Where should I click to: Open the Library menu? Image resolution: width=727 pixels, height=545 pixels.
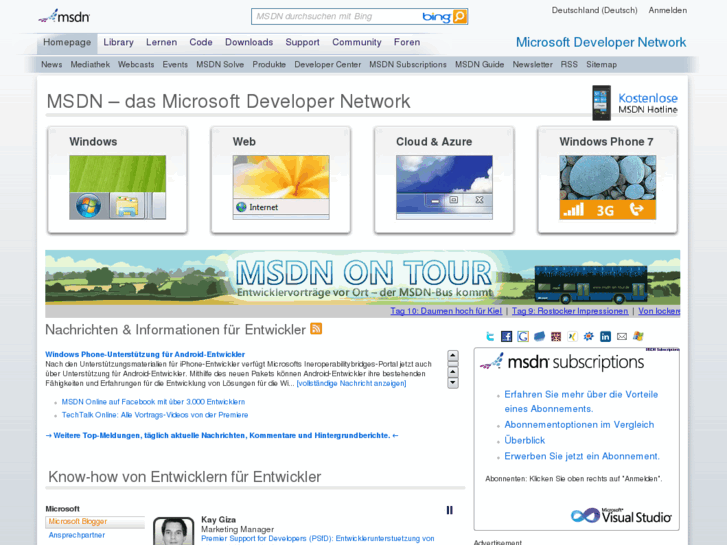pos(118,42)
